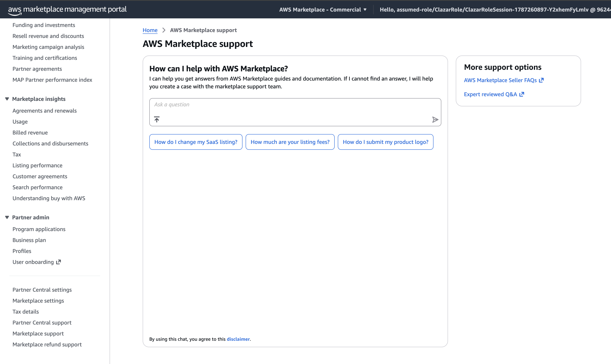View Collections and disbursements
611x364 pixels.
(x=50, y=143)
